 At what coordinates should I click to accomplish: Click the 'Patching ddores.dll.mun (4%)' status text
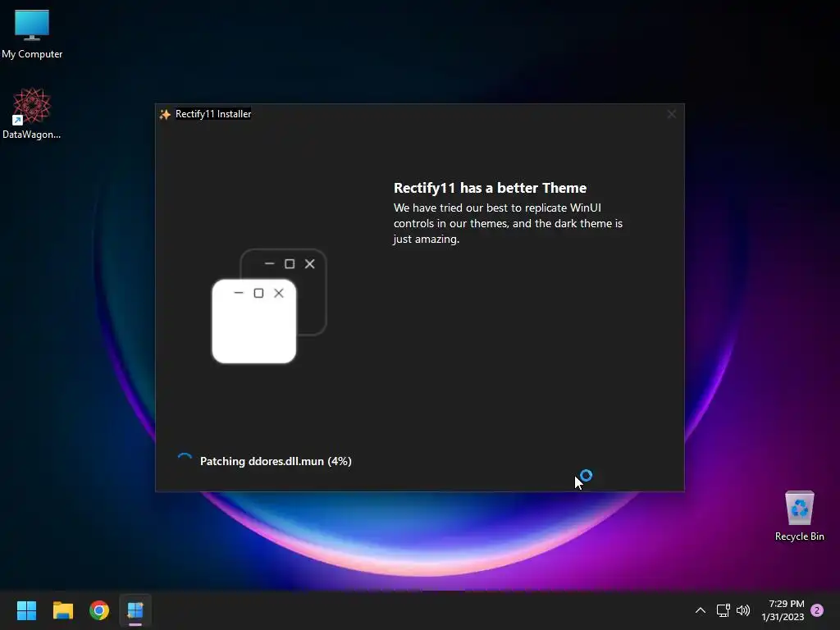[276, 461]
